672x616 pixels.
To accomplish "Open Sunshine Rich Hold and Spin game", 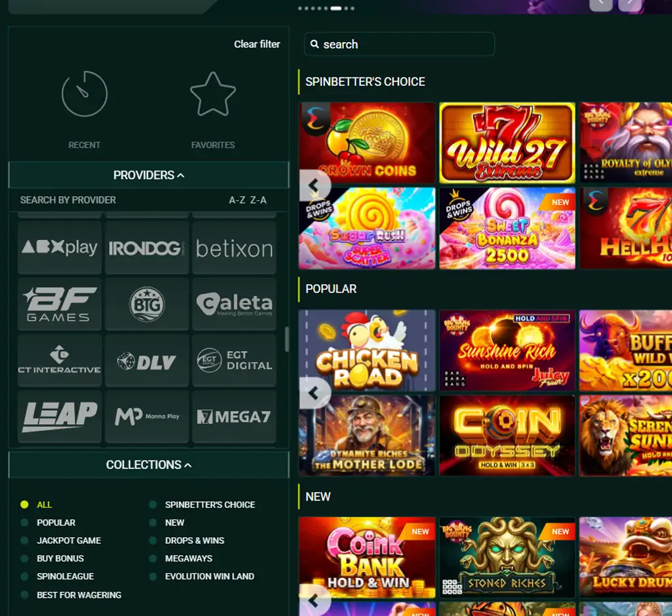I will (507, 350).
